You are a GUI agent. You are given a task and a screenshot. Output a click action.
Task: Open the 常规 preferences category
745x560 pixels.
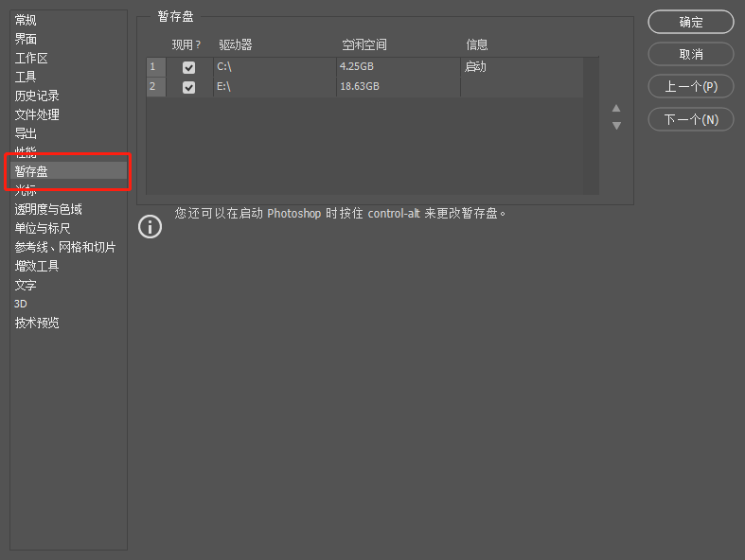[27, 20]
